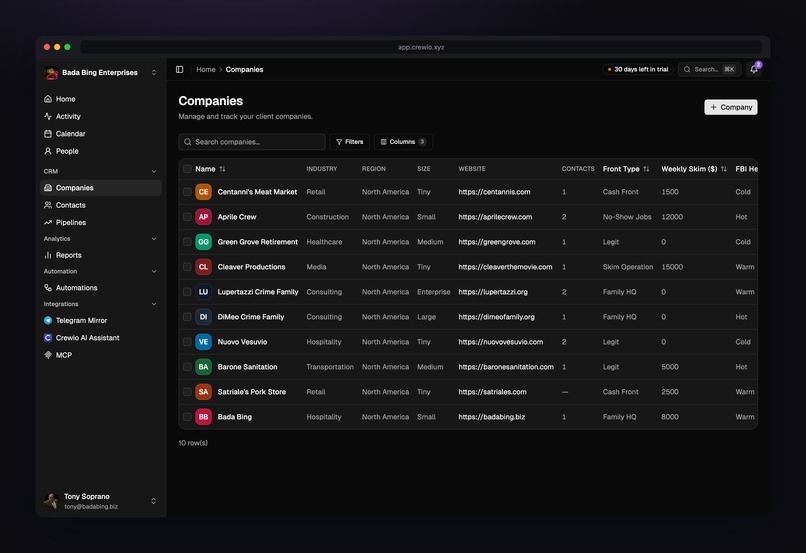806x553 pixels.
Task: Open https://badabing.biz website link
Action: point(491,417)
